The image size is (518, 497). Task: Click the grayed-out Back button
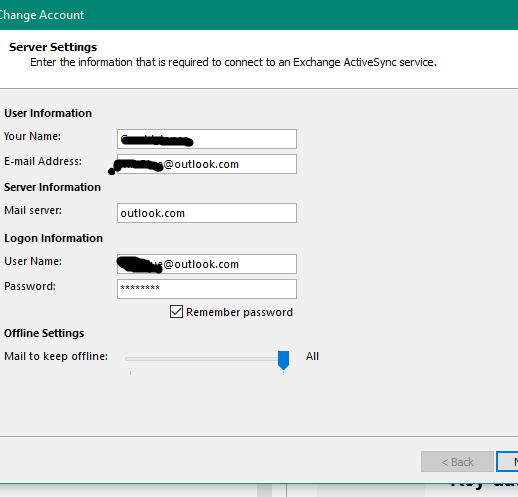pos(457,462)
